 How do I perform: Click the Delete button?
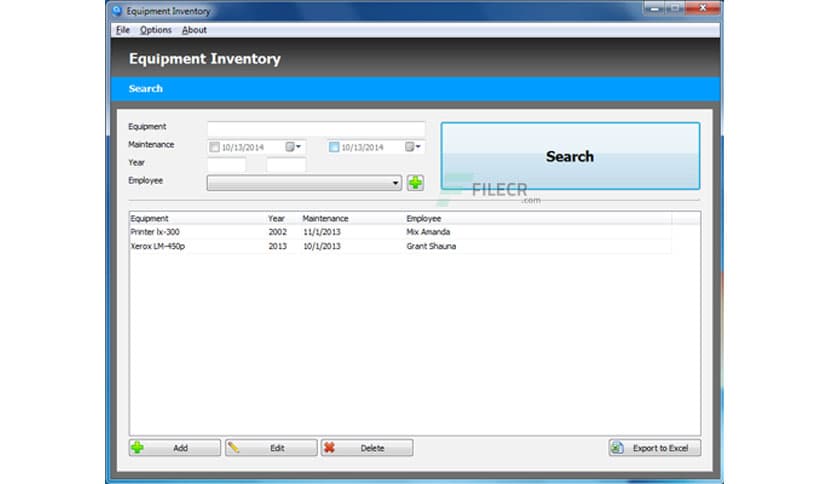coord(367,448)
